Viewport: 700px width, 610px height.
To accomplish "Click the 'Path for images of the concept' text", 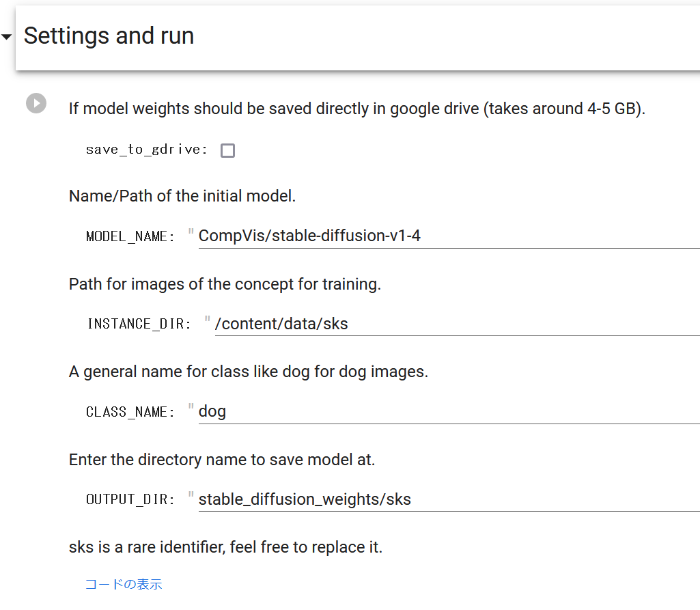I will coord(225,284).
